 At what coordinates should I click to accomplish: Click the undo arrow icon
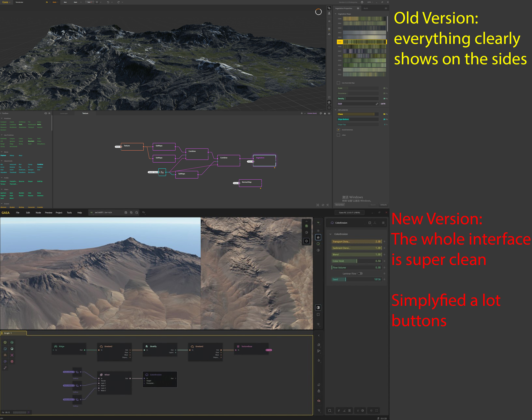108,2
